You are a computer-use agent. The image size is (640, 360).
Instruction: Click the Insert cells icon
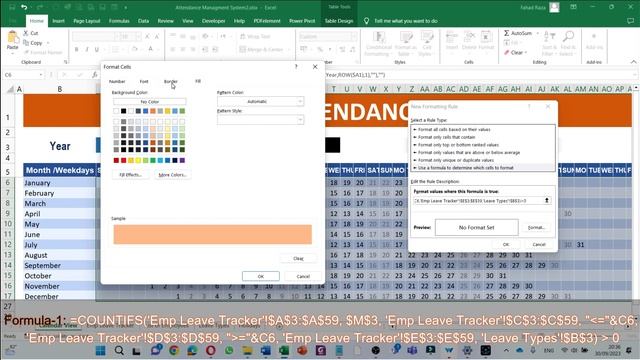click(452, 37)
